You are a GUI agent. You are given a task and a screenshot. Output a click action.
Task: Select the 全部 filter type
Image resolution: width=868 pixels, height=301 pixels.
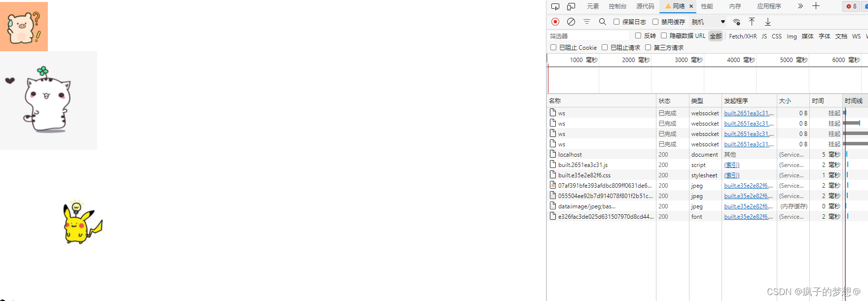pyautogui.click(x=716, y=36)
